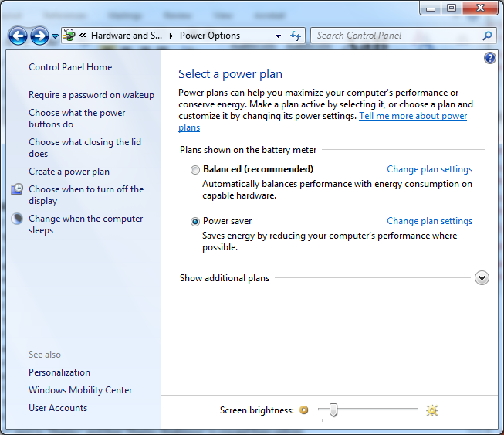
Task: Click the Screen brightness slider thumb
Action: [333, 410]
